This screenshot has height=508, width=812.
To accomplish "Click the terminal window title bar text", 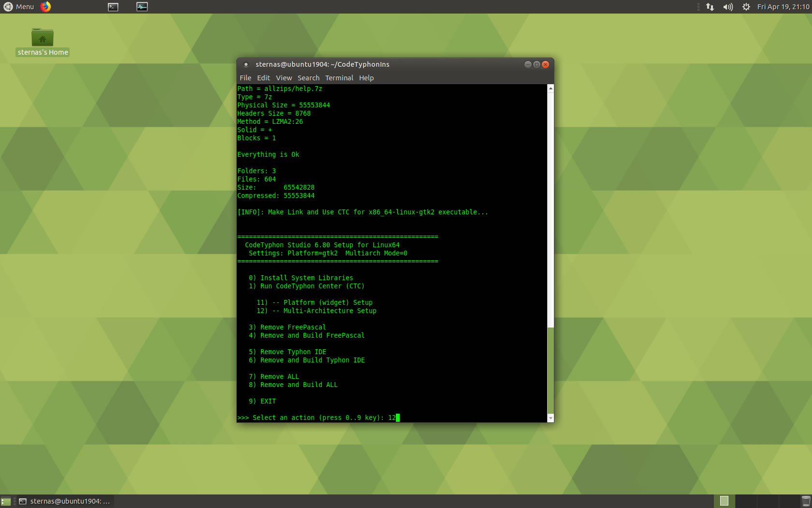I will coord(322,64).
